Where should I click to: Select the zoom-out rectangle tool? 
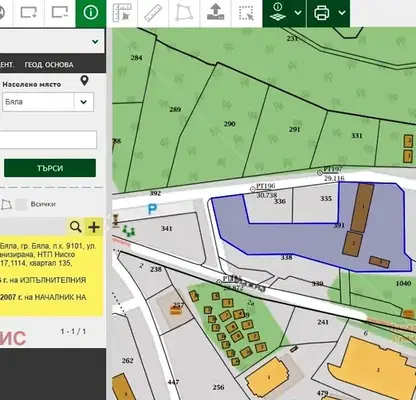60,13
